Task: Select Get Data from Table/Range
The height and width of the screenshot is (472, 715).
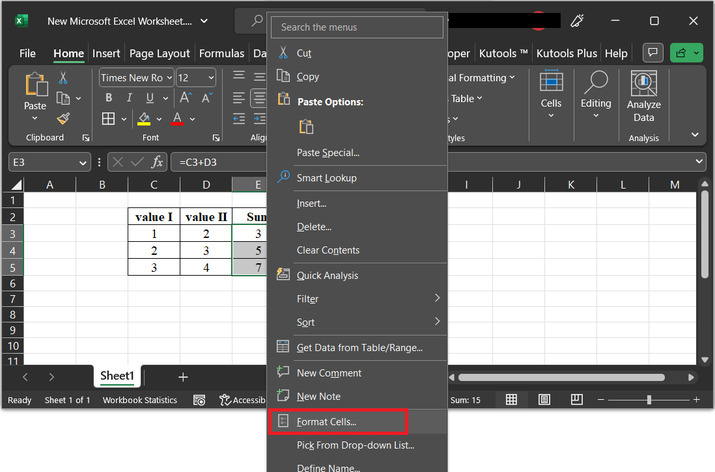Action: tap(357, 348)
